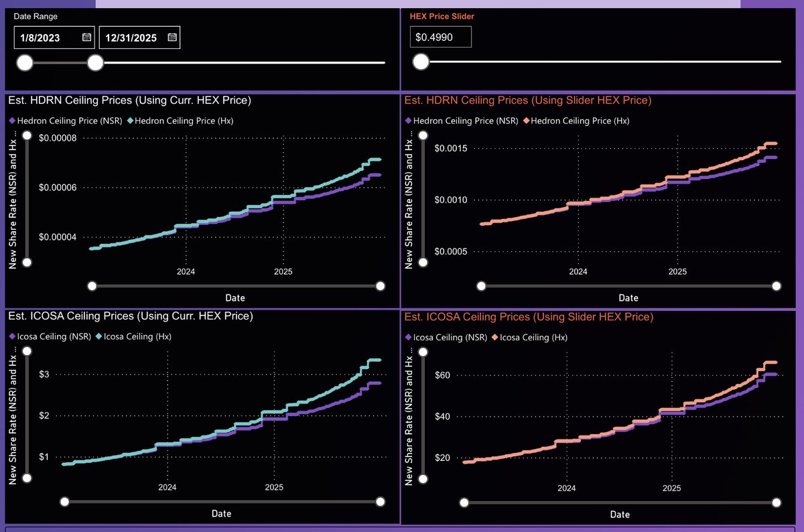
Task: Click top zoom handle on HDRN Slider HEX y-axis
Action: [423, 136]
